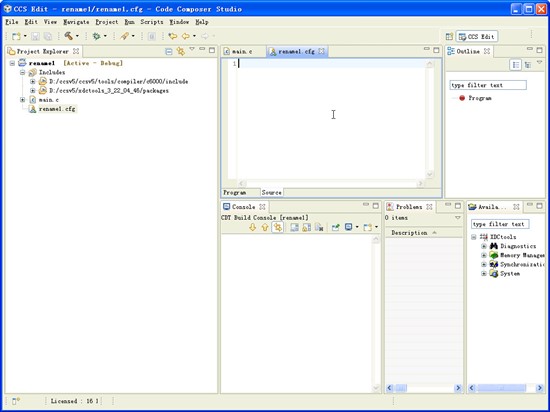Click the Debug bug icon
Image resolution: width=550 pixels, height=412 pixels.
pyautogui.click(x=96, y=36)
